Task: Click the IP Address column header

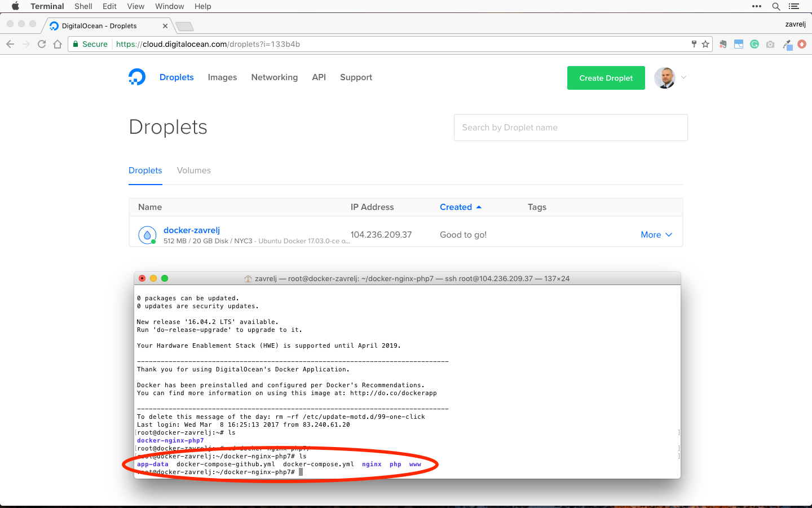Action: (372, 207)
